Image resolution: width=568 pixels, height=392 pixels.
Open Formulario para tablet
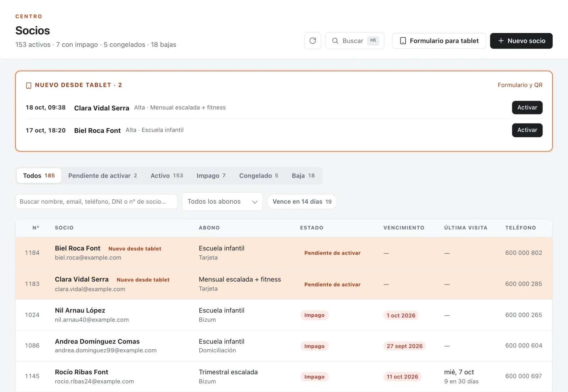click(x=439, y=41)
